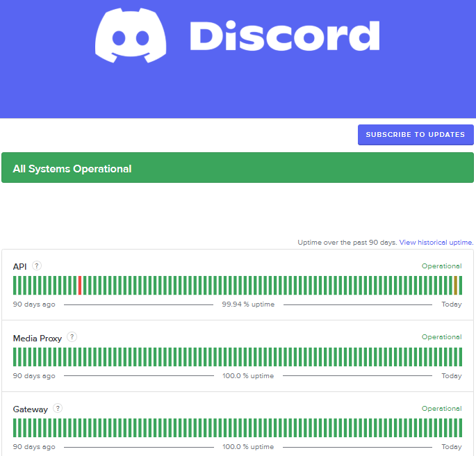Image resolution: width=476 pixels, height=456 pixels.
Task: Select the yellow degraded bar in API uptime
Action: 455,286
